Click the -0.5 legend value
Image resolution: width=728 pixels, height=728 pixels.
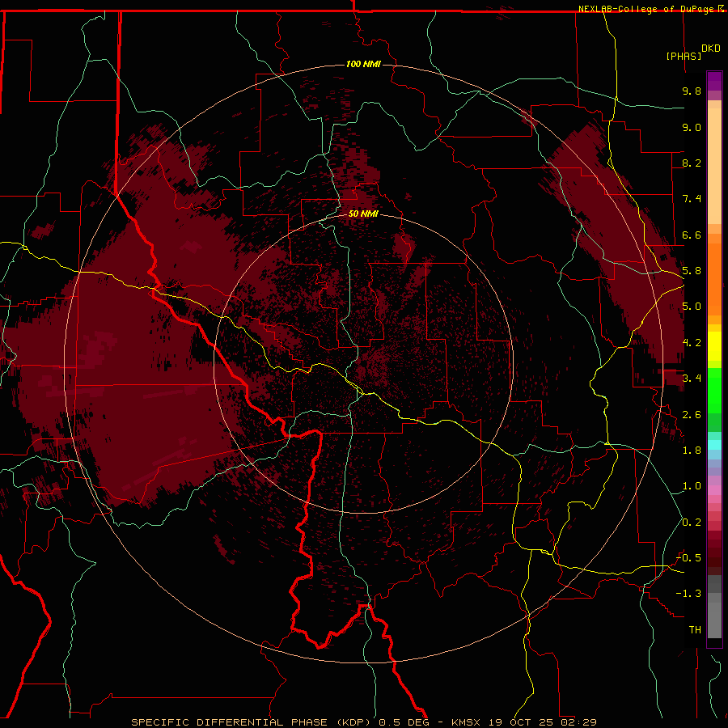pyautogui.click(x=688, y=558)
